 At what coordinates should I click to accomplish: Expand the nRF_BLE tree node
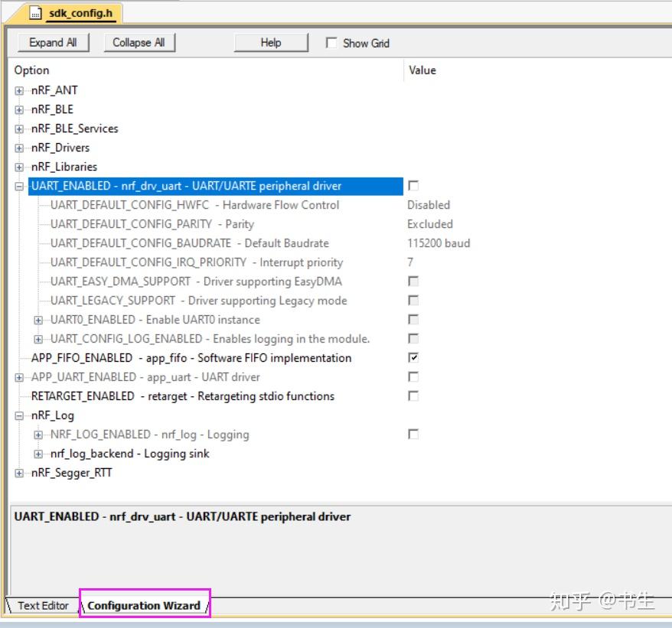pyautogui.click(x=19, y=110)
